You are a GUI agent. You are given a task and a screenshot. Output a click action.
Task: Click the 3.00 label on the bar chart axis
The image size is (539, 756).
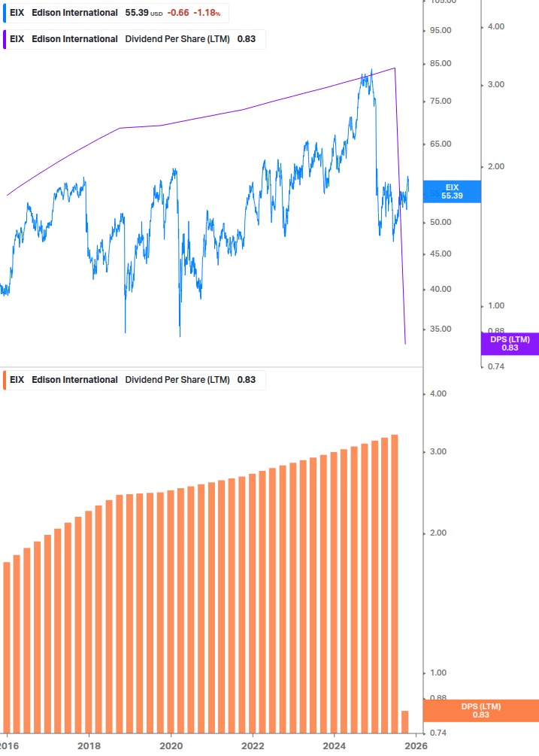point(438,452)
